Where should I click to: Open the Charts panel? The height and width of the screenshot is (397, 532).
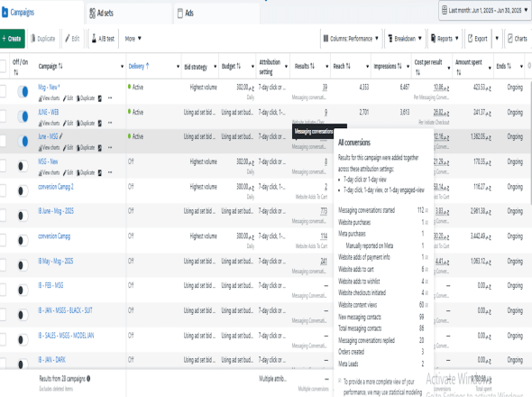coord(518,39)
